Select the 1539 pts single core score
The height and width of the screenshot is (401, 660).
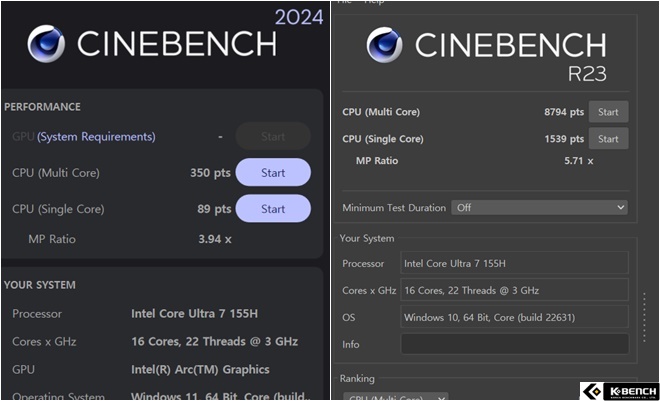564,139
